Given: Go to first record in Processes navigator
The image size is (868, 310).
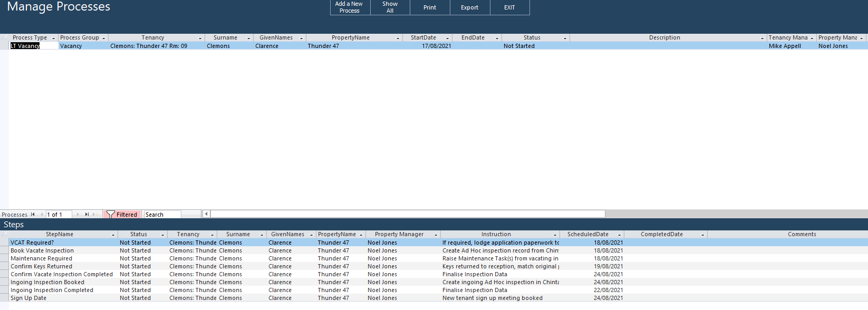Looking at the screenshot, I should coord(33,215).
